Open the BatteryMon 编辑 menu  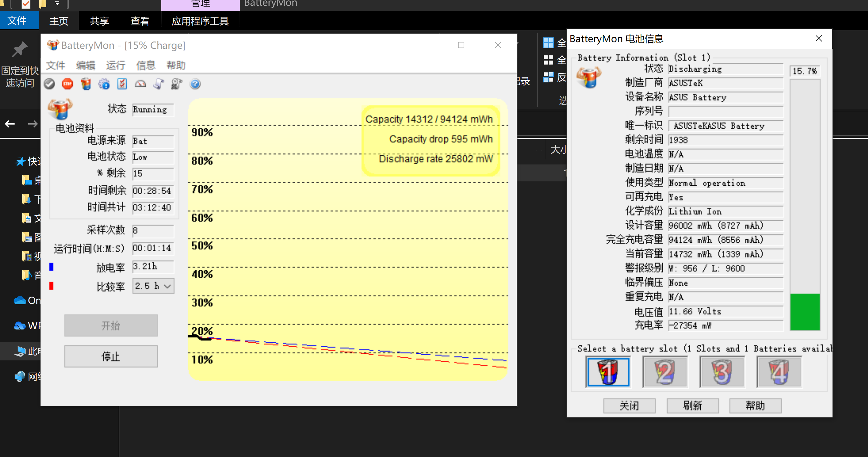pyautogui.click(x=86, y=65)
